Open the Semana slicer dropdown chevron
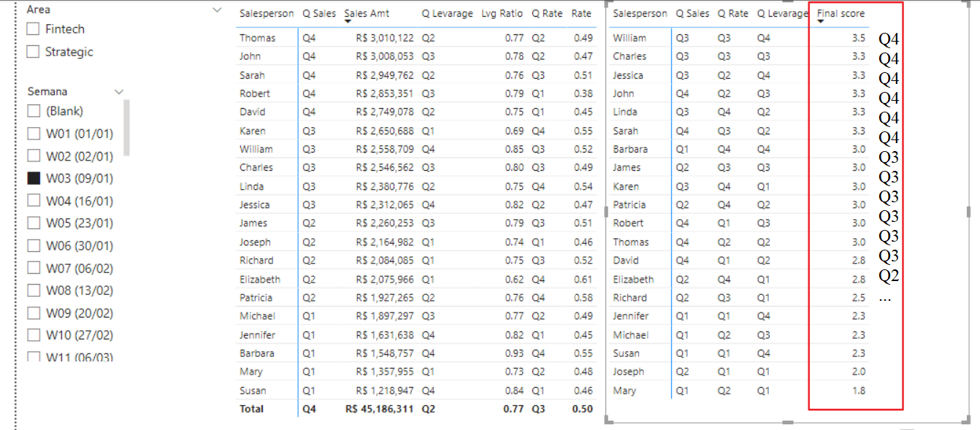Viewport: 980px width, 430px height. pos(119,92)
